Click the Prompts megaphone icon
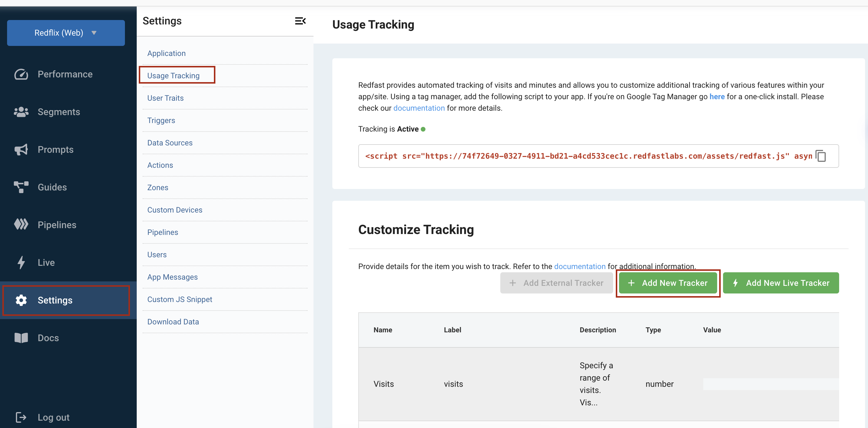 [21, 150]
